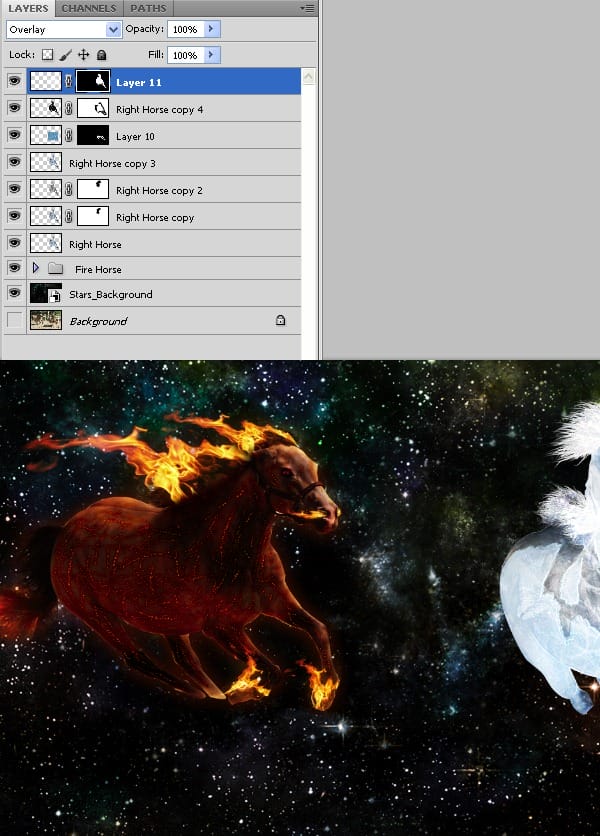
Task: Click the lock image pixels brush icon
Action: (66, 55)
